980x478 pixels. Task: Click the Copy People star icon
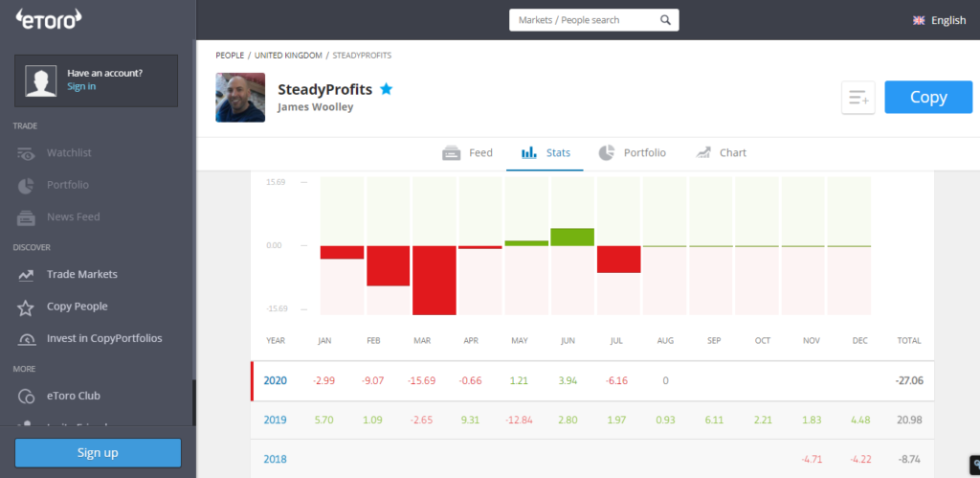26,307
